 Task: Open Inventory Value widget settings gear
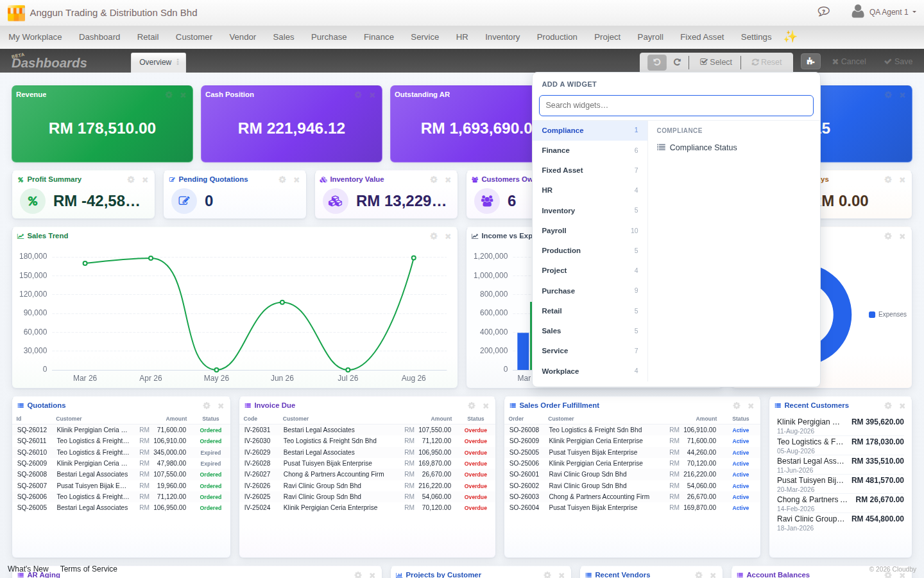coord(434,180)
